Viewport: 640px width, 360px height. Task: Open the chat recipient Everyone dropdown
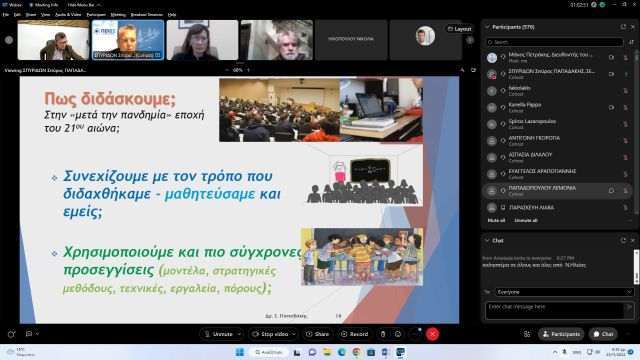click(564, 292)
